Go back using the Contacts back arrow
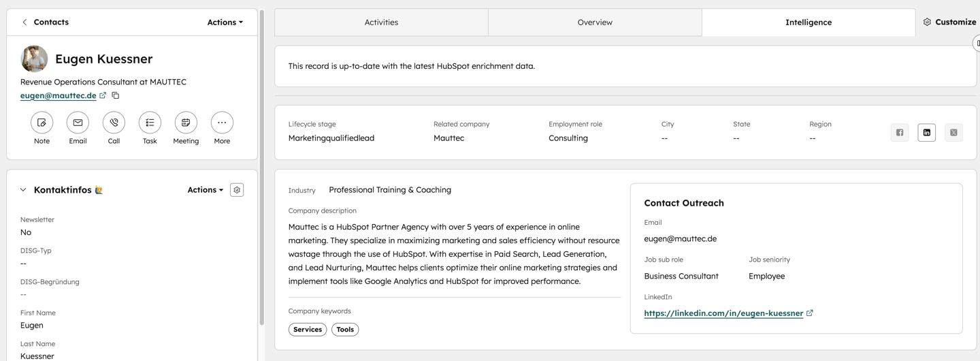This screenshot has height=361, width=980. point(24,22)
